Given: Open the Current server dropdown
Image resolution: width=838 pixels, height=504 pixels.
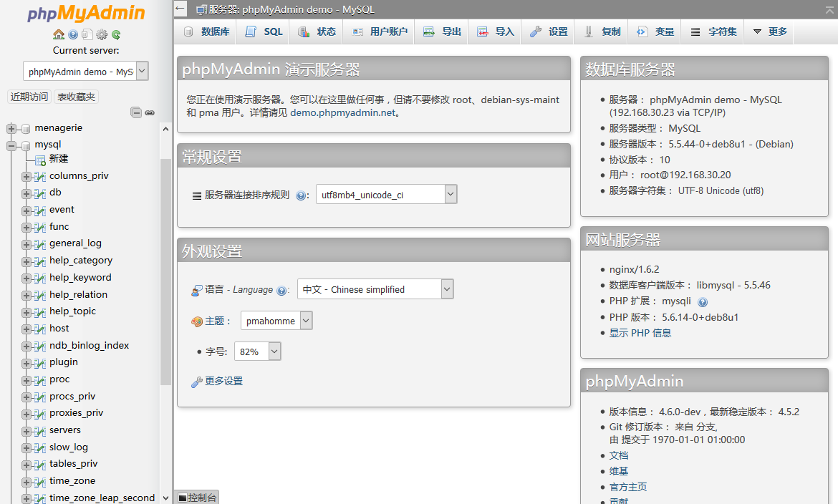Looking at the screenshot, I should (86, 72).
